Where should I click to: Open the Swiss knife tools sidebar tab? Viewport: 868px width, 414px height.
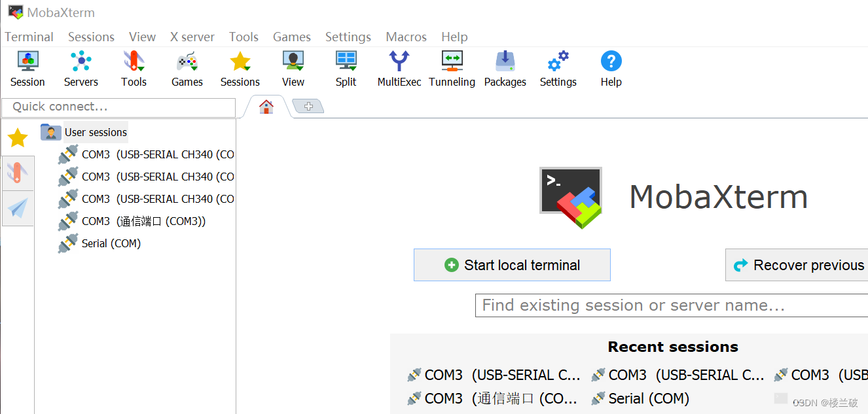pos(18,173)
